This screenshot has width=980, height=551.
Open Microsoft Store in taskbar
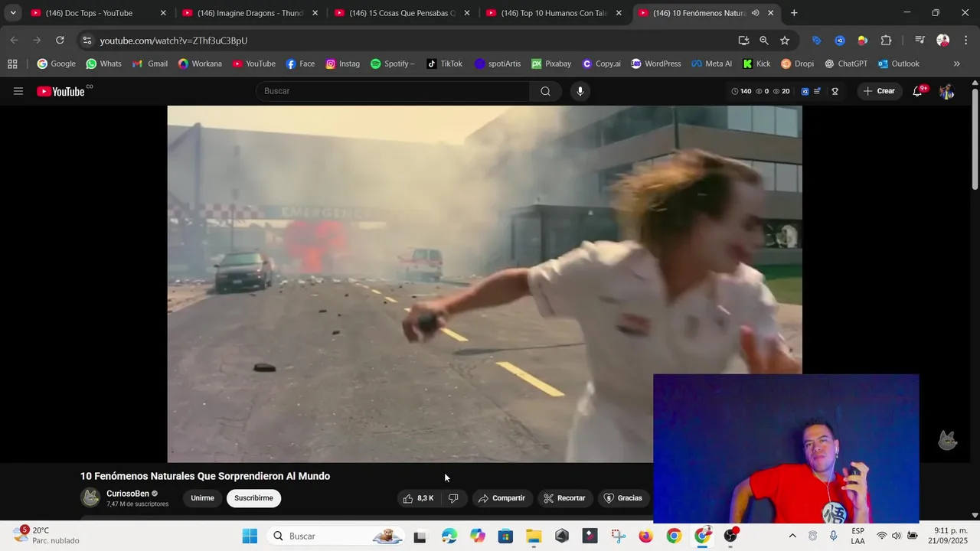(505, 536)
